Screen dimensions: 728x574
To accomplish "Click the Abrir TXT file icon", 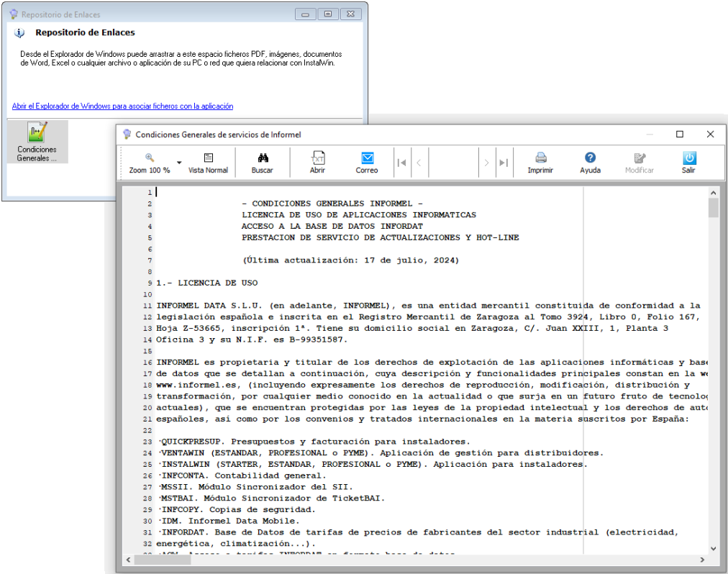I will click(x=317, y=158).
